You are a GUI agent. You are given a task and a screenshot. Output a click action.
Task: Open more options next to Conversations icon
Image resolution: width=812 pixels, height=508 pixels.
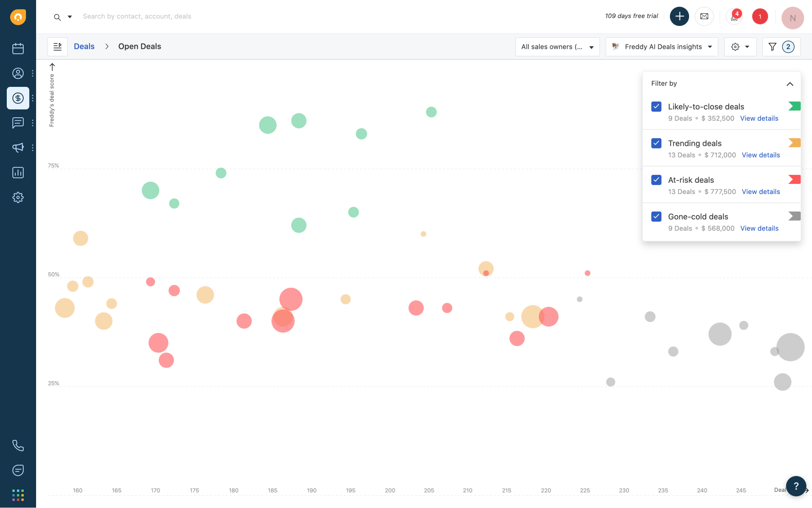tap(33, 123)
